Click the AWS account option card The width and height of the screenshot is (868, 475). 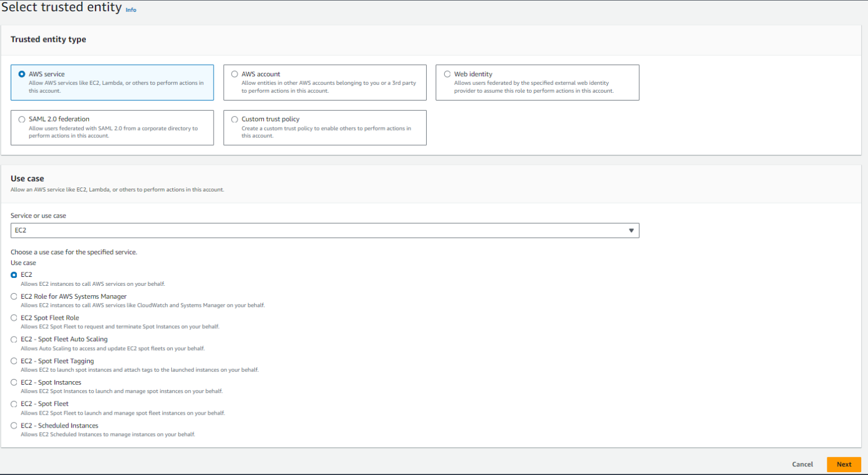pyautogui.click(x=325, y=82)
